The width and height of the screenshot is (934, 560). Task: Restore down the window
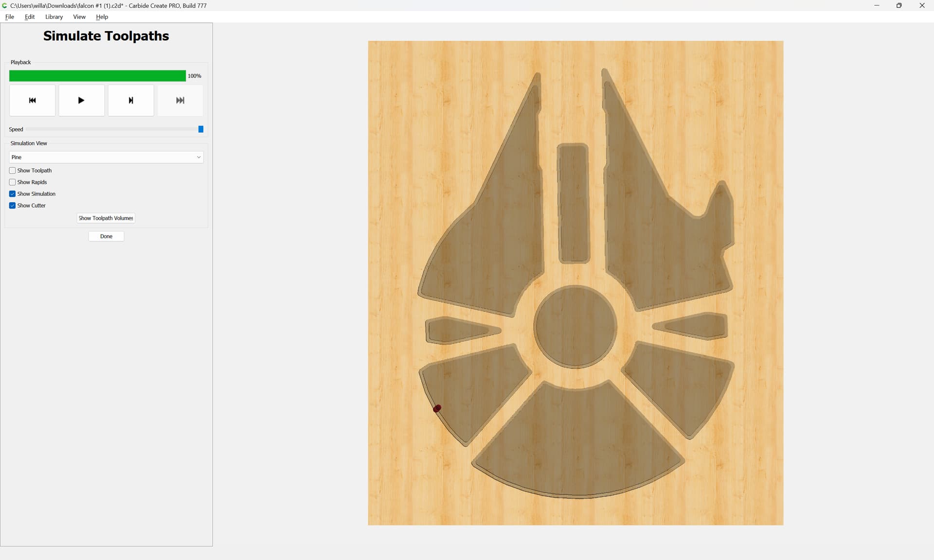pos(899,6)
